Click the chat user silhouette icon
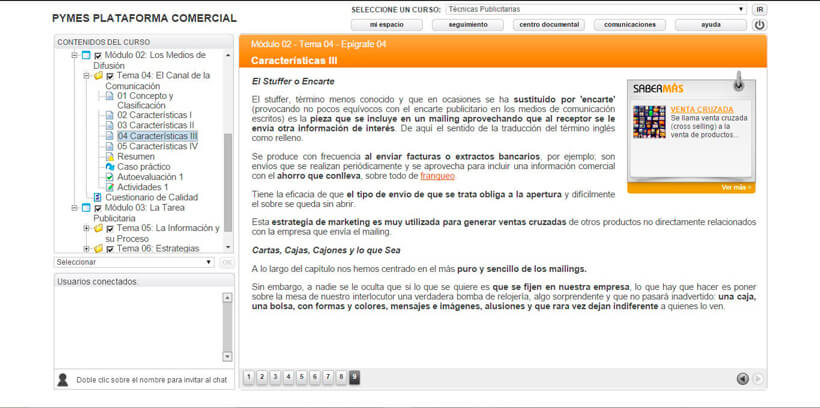 [x=63, y=380]
